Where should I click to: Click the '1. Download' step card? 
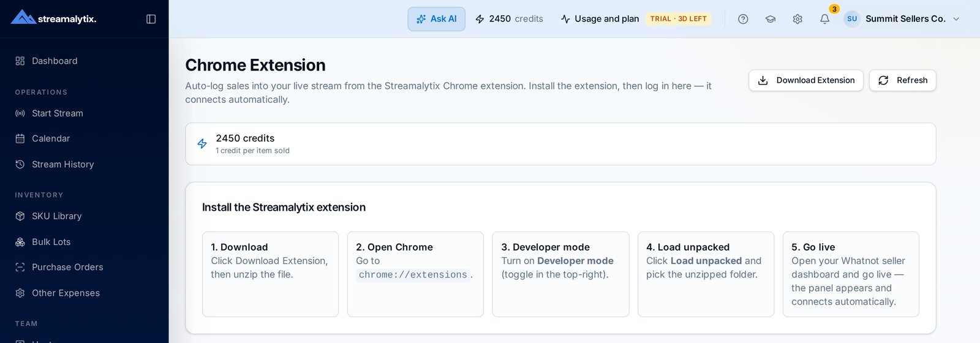pos(270,274)
